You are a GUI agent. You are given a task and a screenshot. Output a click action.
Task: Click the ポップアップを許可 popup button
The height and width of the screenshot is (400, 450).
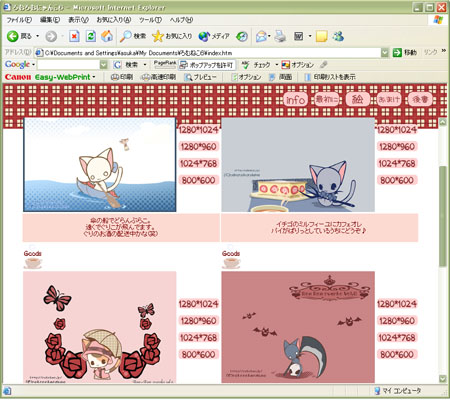pyautogui.click(x=206, y=65)
